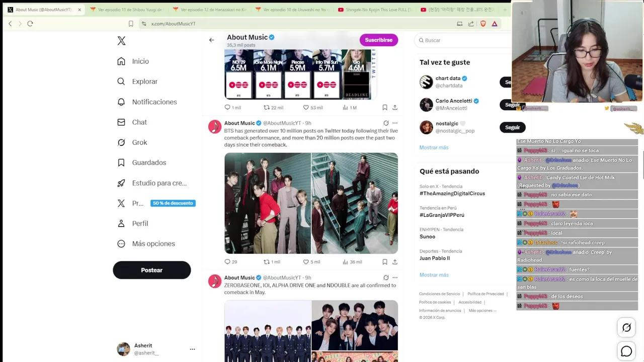Expand Más opciones menu

pyautogui.click(x=146, y=243)
